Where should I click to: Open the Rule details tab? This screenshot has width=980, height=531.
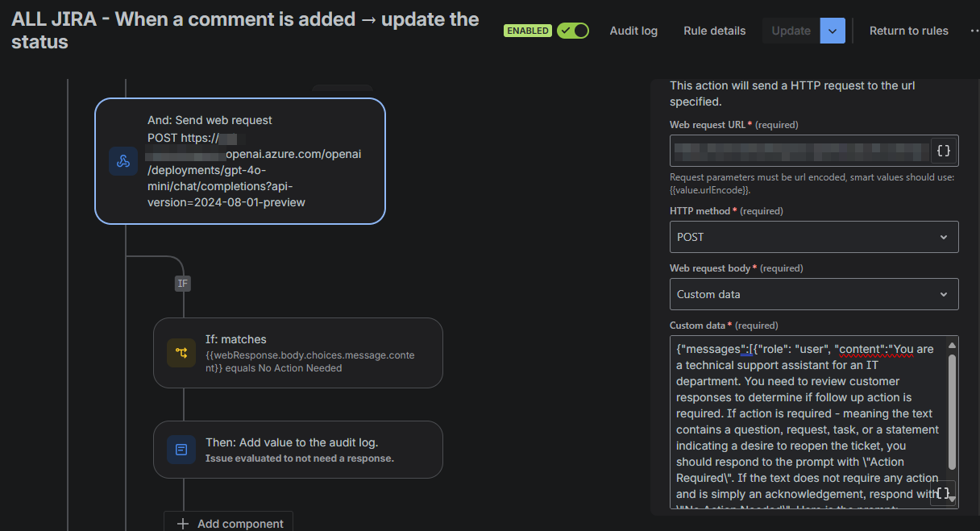tap(714, 30)
